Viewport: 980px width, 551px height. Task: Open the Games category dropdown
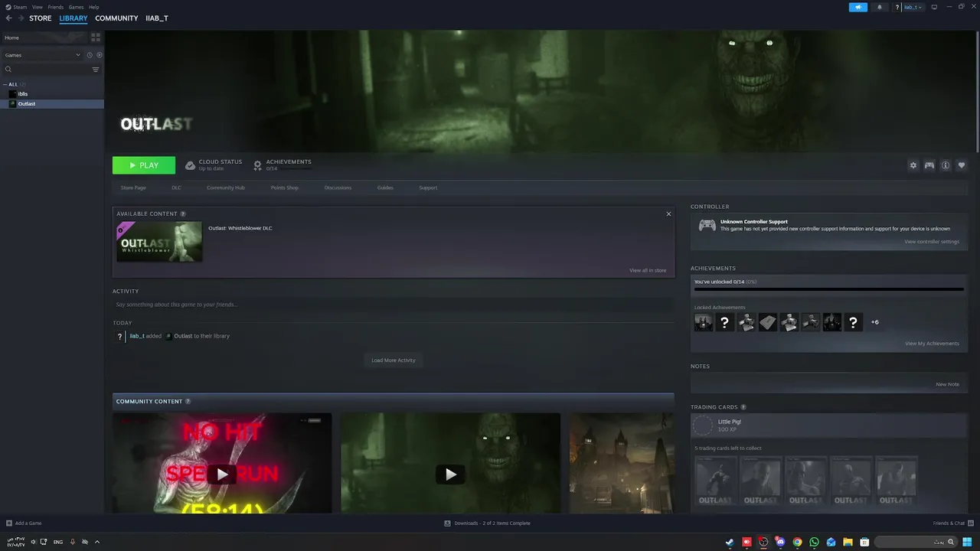point(42,55)
